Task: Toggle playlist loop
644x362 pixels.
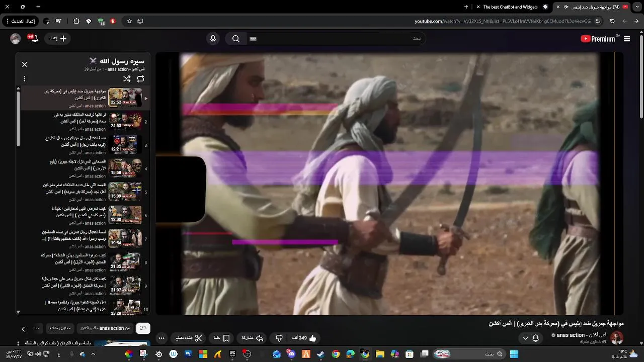Action: 140,79
